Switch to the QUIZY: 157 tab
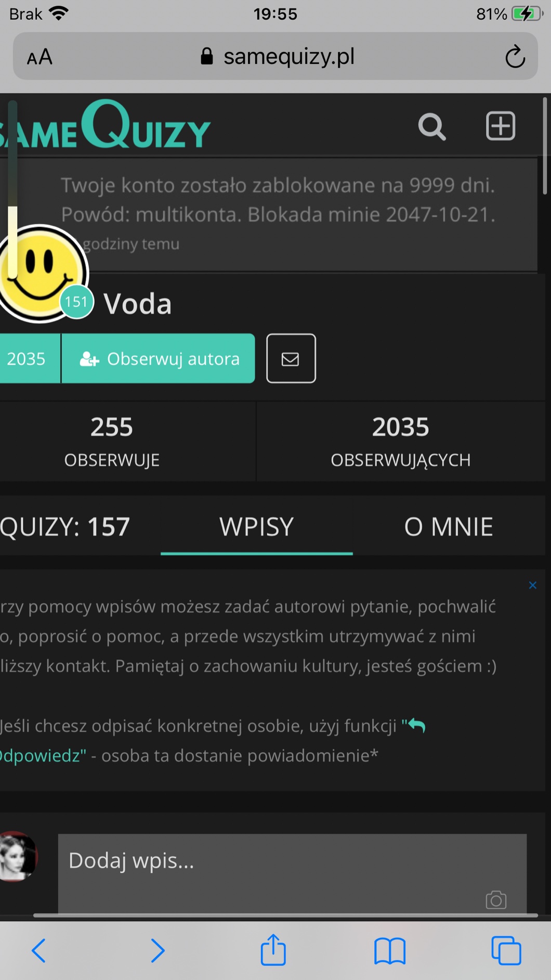The image size is (551, 980). click(65, 526)
